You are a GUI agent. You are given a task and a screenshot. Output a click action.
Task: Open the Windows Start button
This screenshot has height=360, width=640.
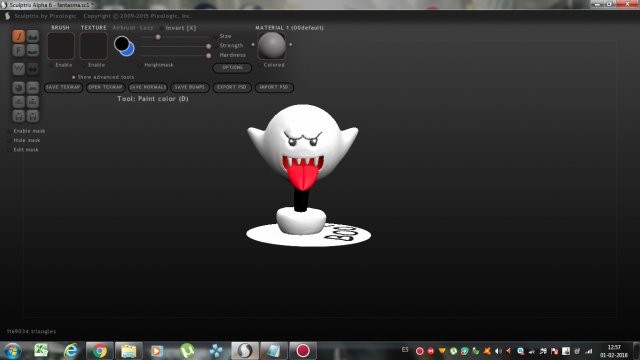[x=12, y=351]
